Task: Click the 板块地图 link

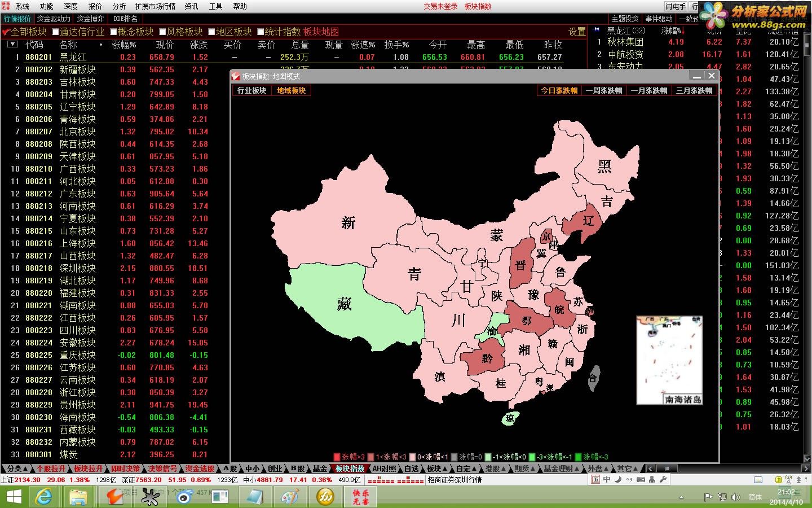Action: tap(321, 32)
